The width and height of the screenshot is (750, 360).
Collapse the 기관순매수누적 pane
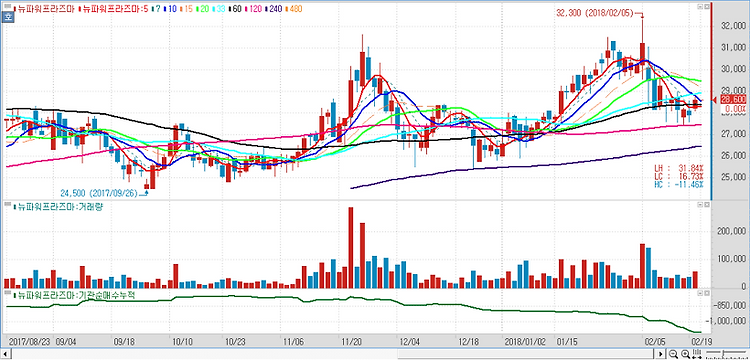[700, 292]
